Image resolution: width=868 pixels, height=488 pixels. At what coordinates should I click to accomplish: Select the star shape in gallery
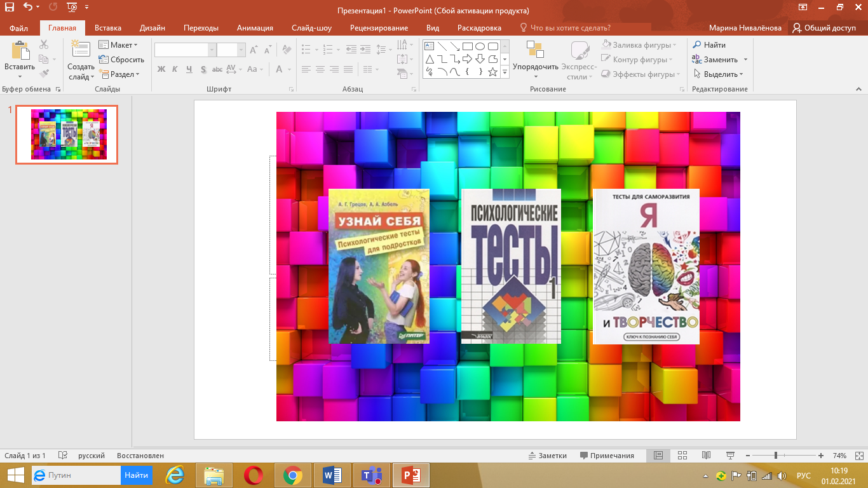pos(492,71)
